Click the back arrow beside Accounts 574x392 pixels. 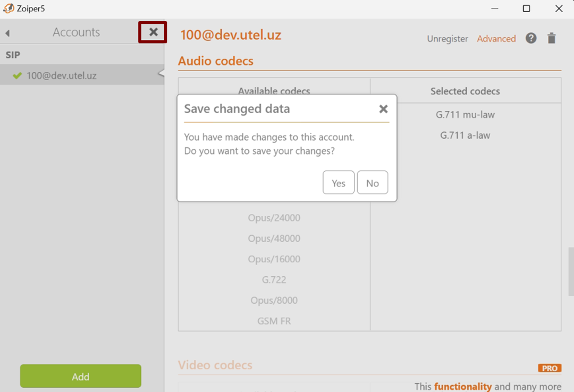coord(7,33)
